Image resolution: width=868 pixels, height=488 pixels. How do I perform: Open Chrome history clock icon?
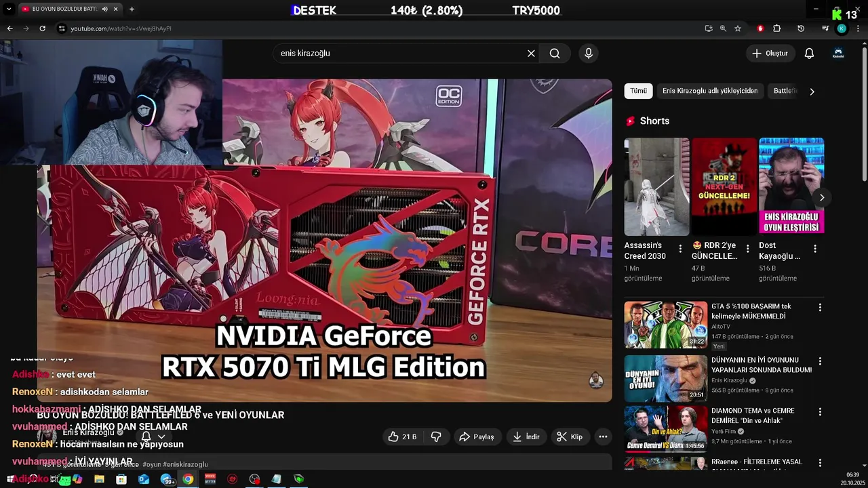(801, 28)
